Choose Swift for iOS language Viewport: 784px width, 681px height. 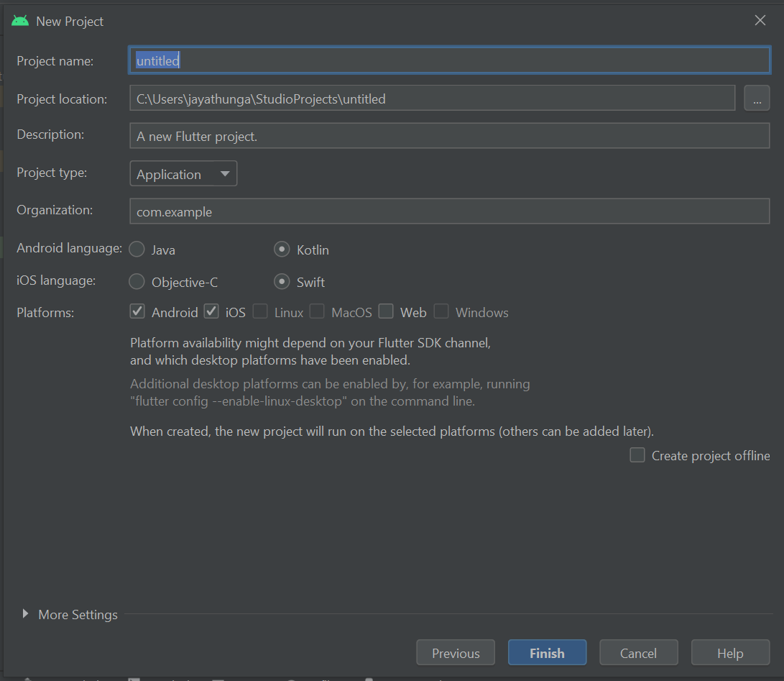[282, 282]
